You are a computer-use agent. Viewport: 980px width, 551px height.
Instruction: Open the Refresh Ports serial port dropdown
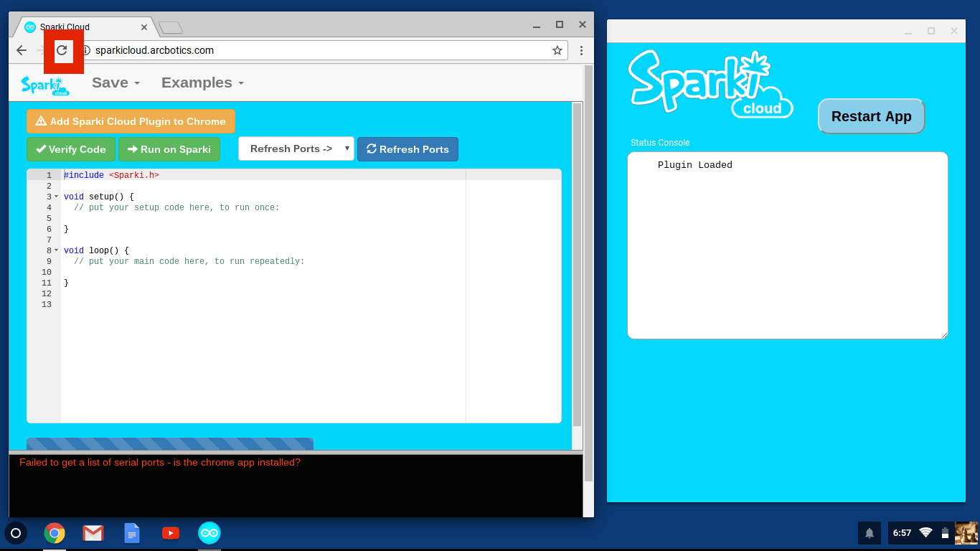point(296,149)
